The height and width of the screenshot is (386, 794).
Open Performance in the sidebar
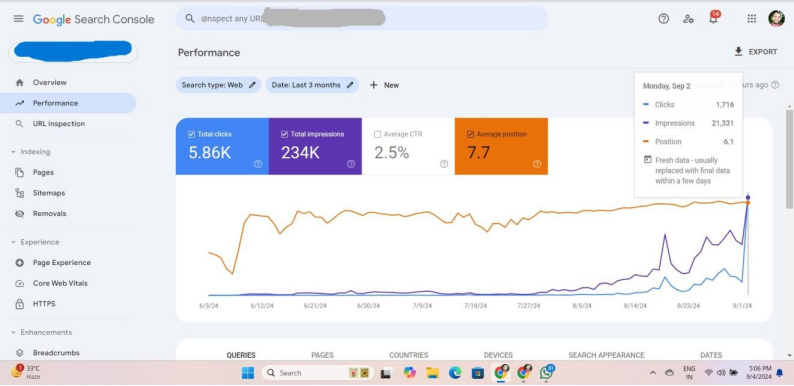click(68, 103)
